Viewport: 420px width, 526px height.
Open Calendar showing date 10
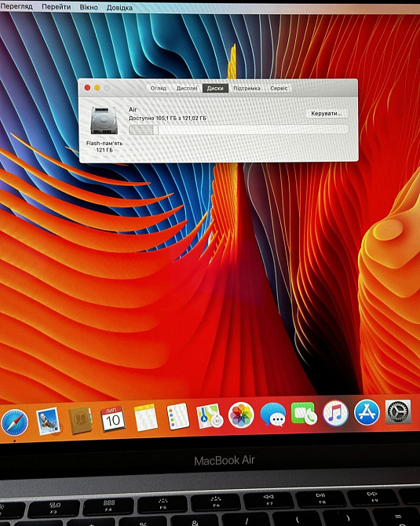(113, 418)
